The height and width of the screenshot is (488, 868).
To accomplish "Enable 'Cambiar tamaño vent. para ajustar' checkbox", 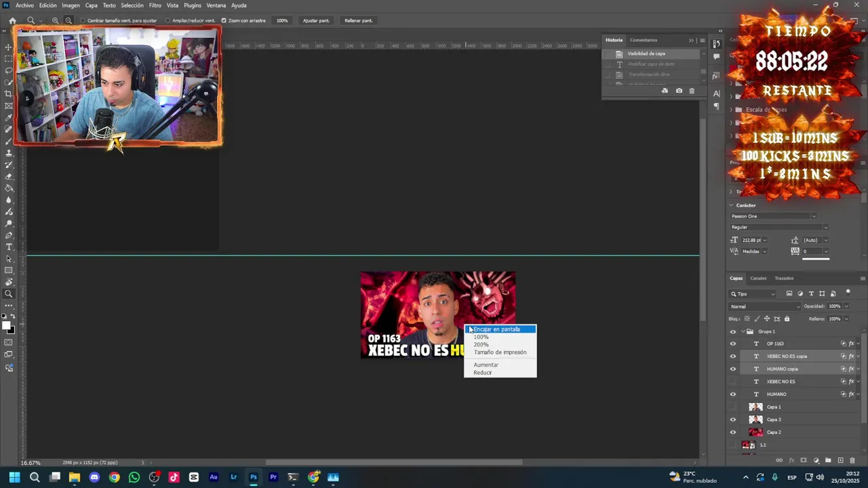I will coord(83,20).
